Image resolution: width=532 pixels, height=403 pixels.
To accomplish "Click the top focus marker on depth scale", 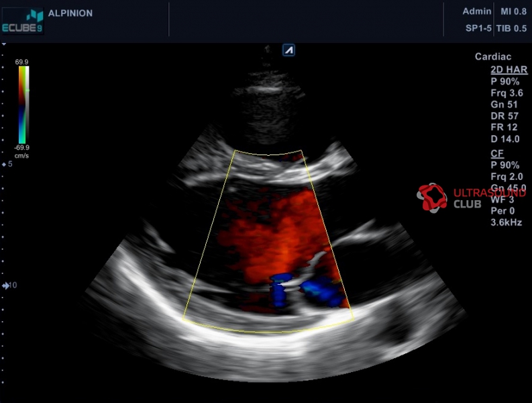I will click(x=4, y=44).
